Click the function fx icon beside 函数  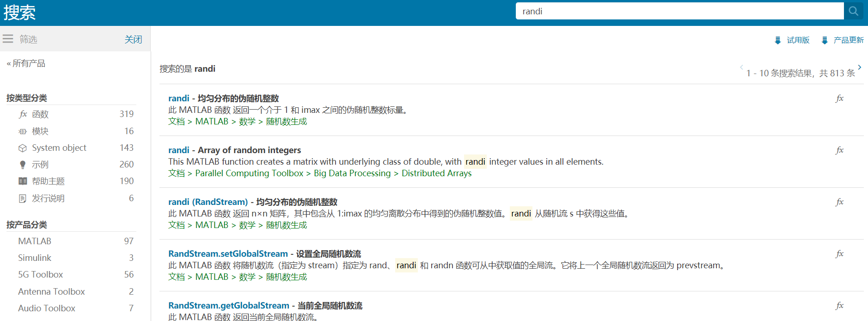(23, 114)
